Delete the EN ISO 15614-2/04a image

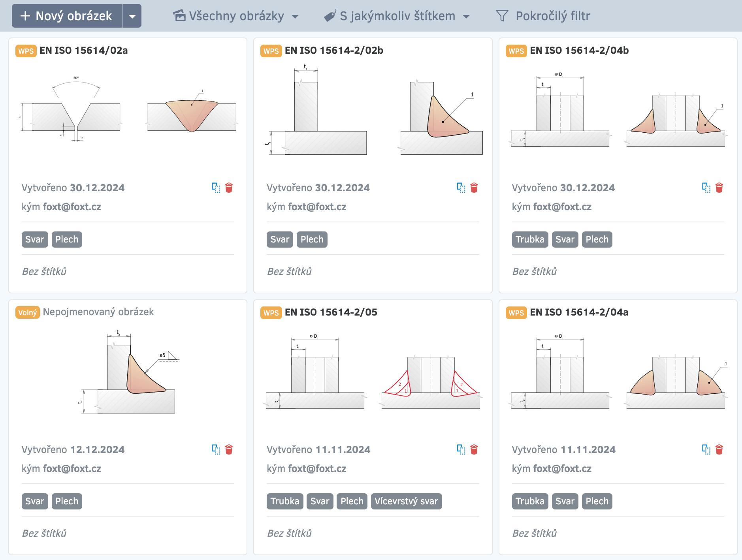click(719, 449)
